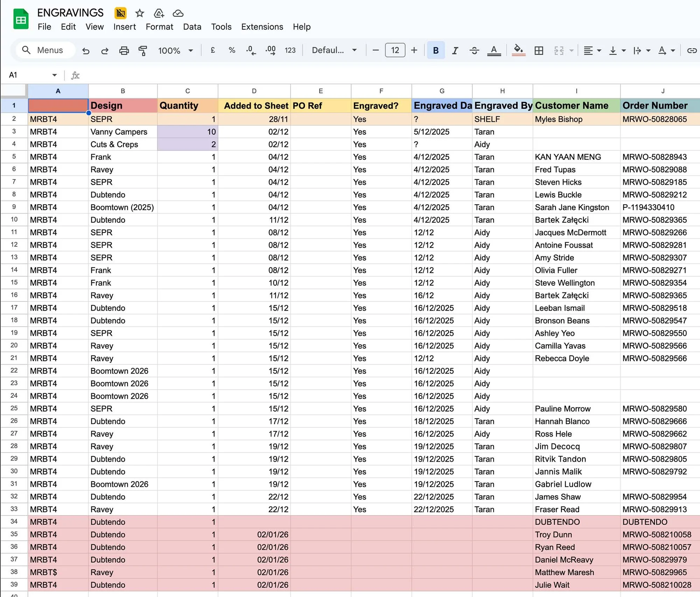Toggle italic formatting button
The width and height of the screenshot is (700, 597).
pos(455,51)
